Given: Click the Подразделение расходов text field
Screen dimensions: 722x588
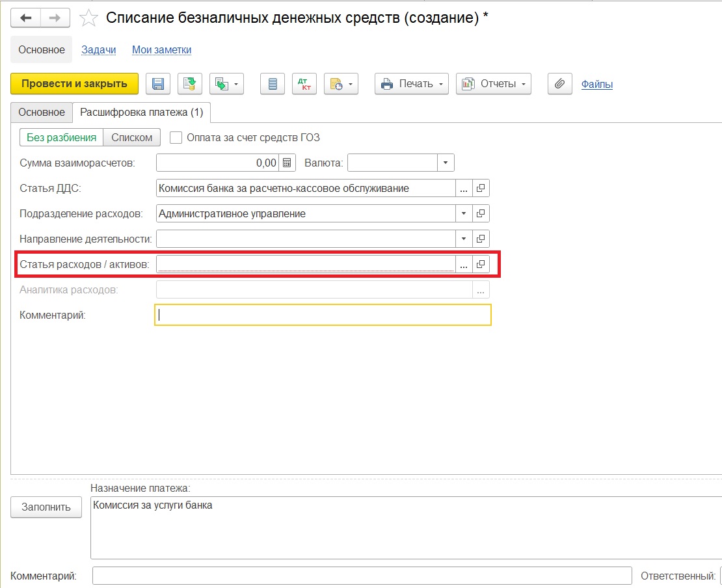Looking at the screenshot, I should tap(306, 213).
